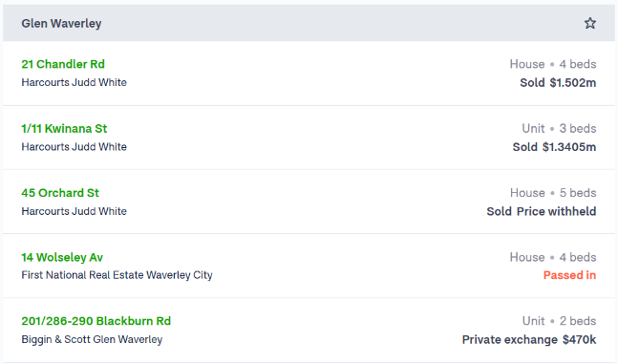Click Unit 2 beds for Blackburn Rd
This screenshot has width=618, height=364.
[560, 321]
